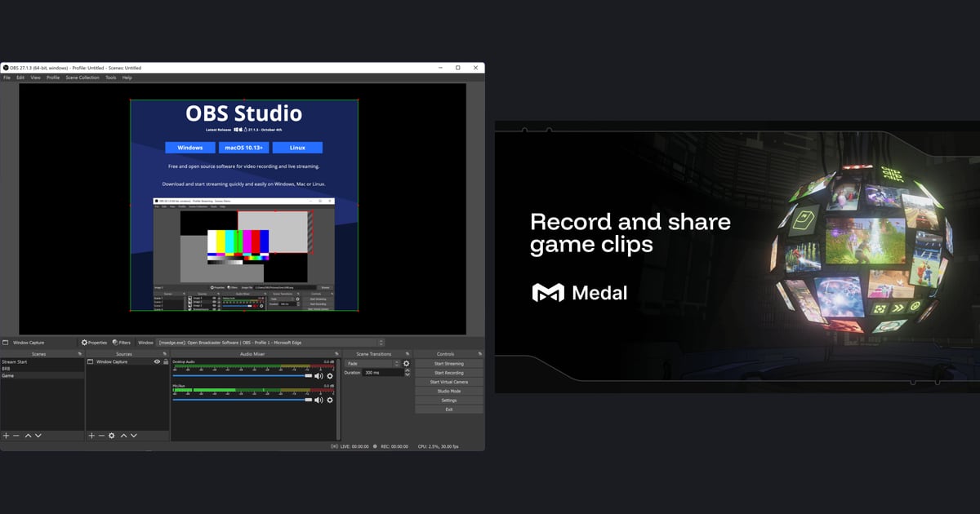The image size is (980, 514).
Task: Click the Medal logo icon in the ad
Action: coord(547,292)
